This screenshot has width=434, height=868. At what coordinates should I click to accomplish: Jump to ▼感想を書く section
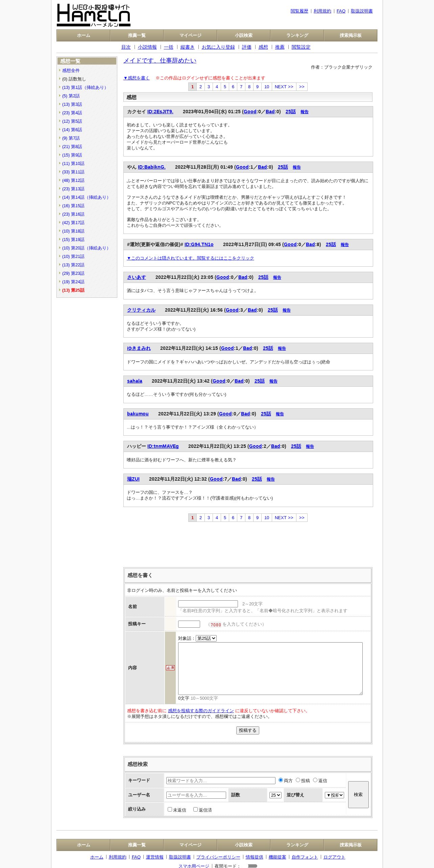(x=136, y=78)
